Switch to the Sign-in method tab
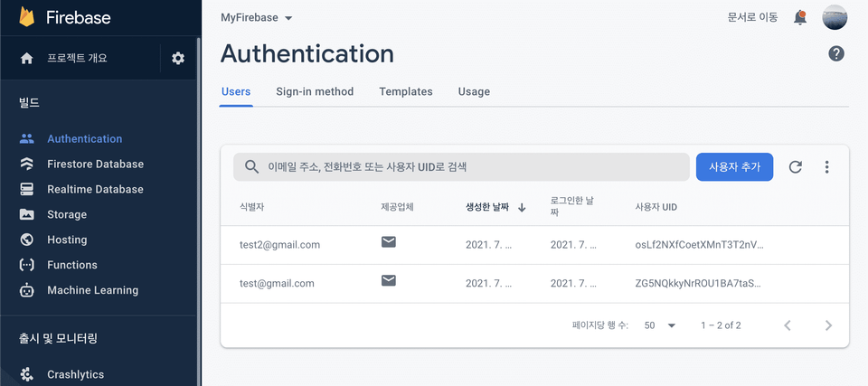Viewport: 868px width, 386px height. coord(315,91)
